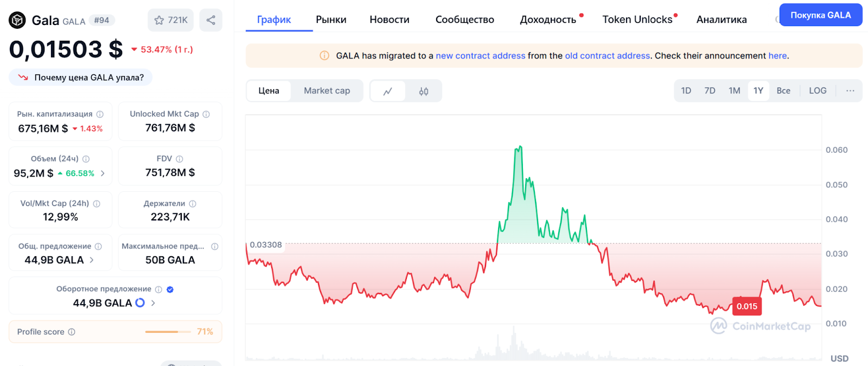The height and width of the screenshot is (366, 868).
Task: Open the Token Unlocks tab
Action: [637, 20]
